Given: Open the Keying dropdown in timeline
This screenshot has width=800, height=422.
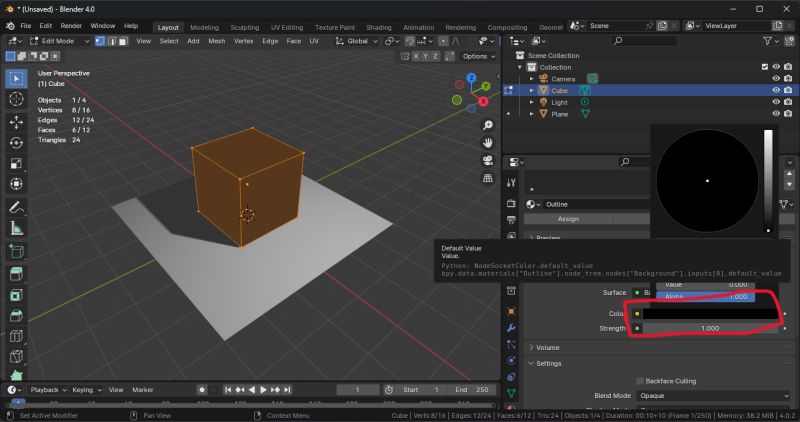Looking at the screenshot, I should (87, 390).
